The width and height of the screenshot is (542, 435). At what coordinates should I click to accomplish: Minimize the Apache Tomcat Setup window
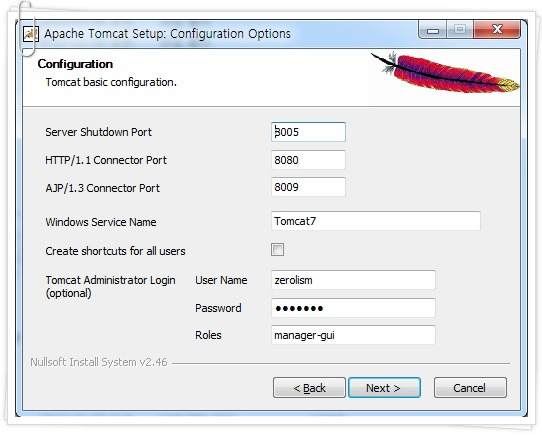coord(432,29)
